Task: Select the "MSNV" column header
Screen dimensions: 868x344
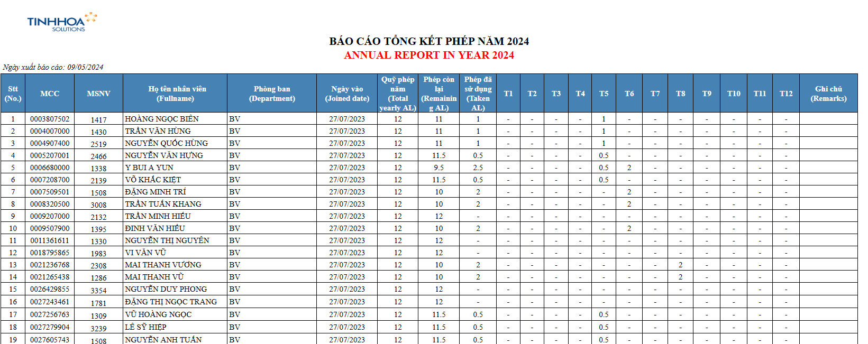Action: (98, 94)
